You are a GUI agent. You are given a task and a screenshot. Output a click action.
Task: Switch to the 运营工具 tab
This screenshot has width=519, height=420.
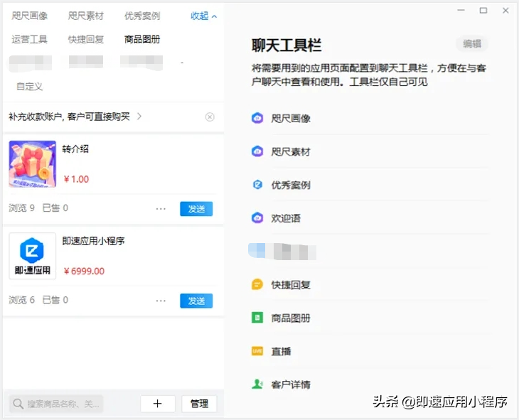(30, 39)
